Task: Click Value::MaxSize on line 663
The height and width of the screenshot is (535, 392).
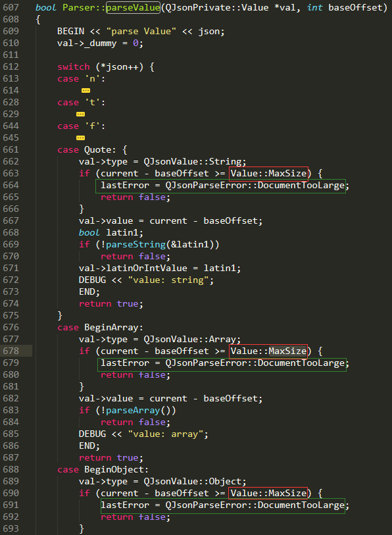Action: [x=268, y=173]
